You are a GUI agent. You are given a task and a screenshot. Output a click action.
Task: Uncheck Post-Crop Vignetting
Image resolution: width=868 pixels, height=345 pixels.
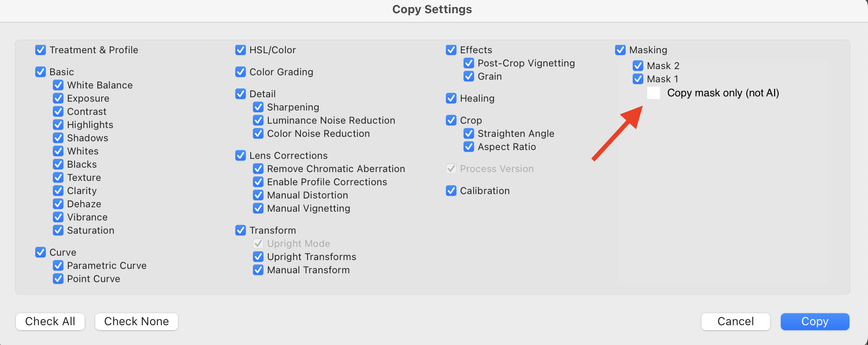click(469, 63)
